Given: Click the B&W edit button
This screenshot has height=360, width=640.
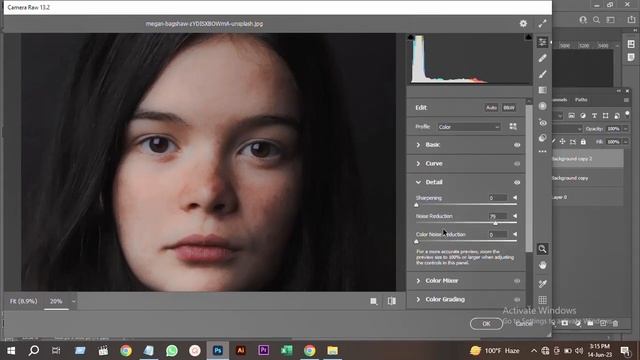Looking at the screenshot, I should click(x=509, y=108).
